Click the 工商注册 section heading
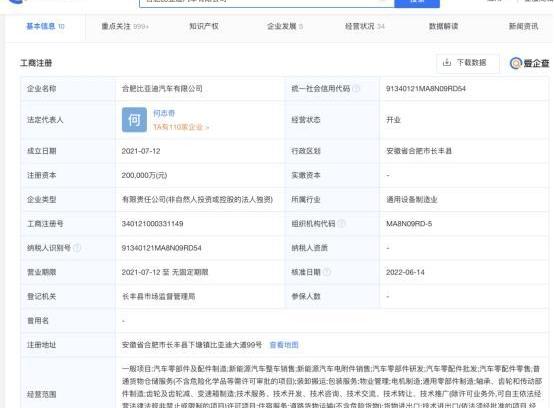This screenshot has height=408, width=554. click(x=36, y=63)
